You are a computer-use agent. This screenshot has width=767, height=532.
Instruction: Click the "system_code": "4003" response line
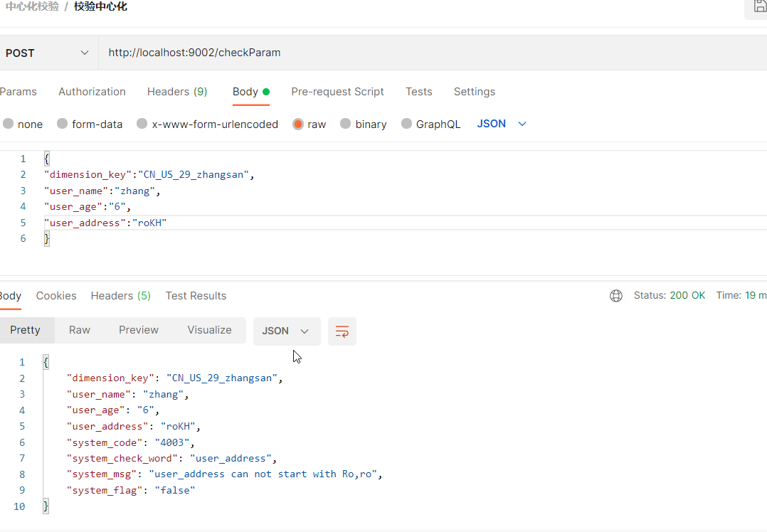click(131, 442)
